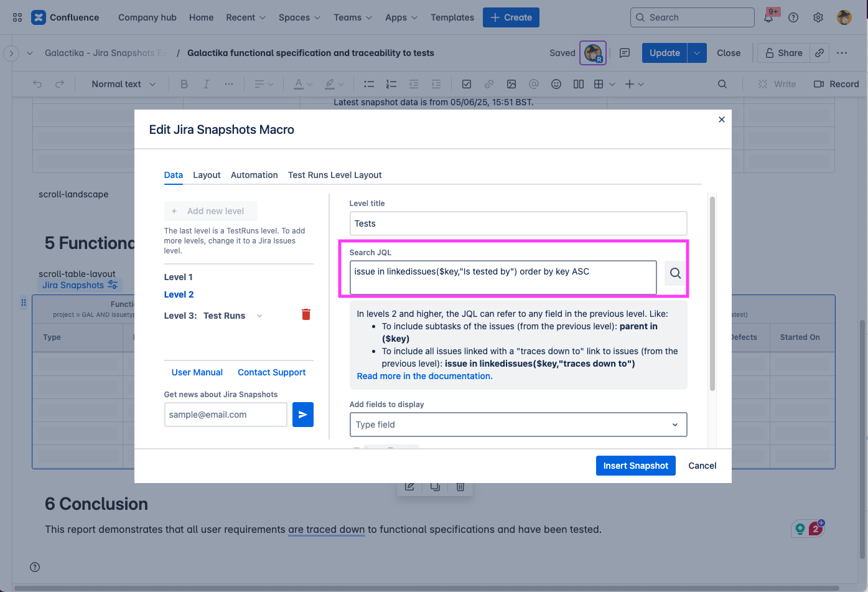This screenshot has height=592, width=868.
Task: Open the Test Runs dropdown for Level 3
Action: [x=259, y=316]
